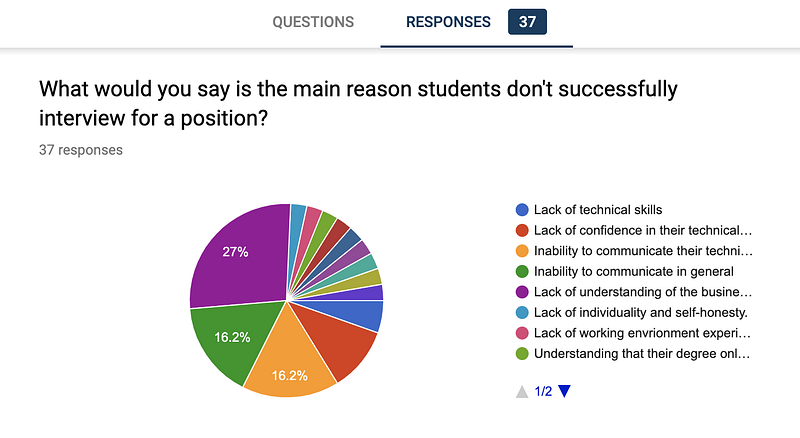Click green Inability to communicate in general dot
Image resolution: width=800 pixels, height=438 pixels.
(x=522, y=272)
